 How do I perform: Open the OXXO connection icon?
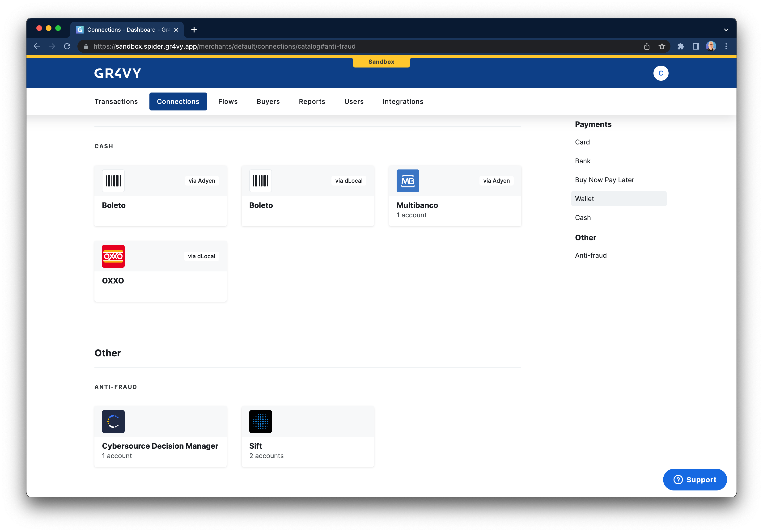[113, 256]
